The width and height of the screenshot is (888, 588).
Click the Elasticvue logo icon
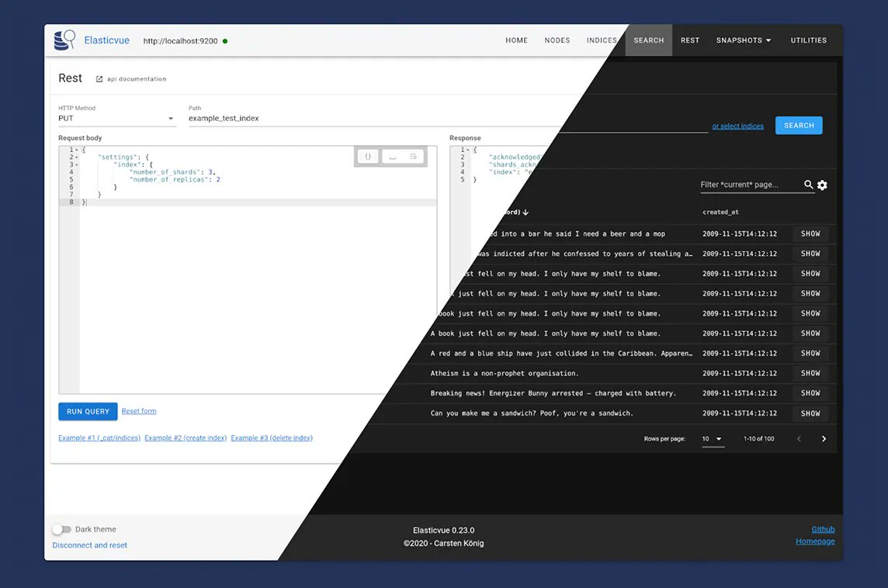[64, 40]
